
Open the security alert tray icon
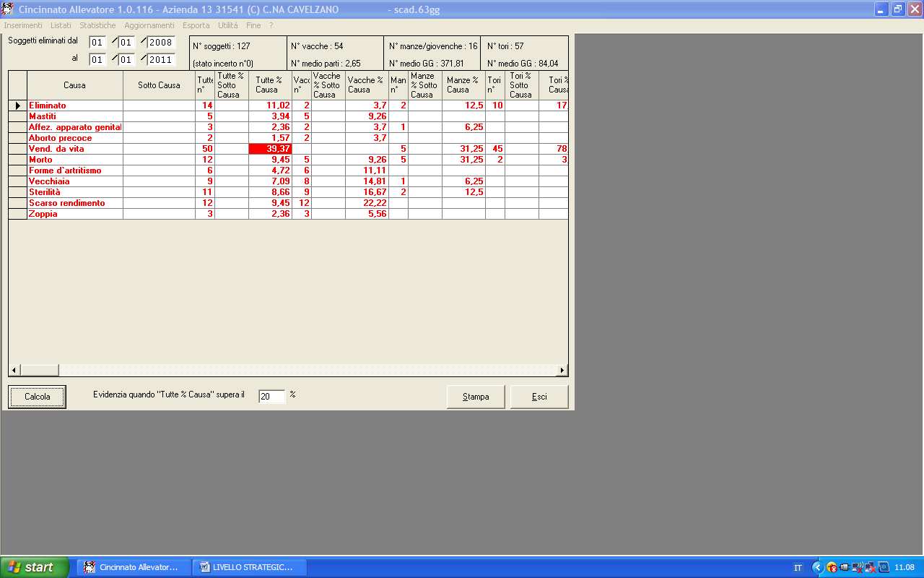pos(832,567)
